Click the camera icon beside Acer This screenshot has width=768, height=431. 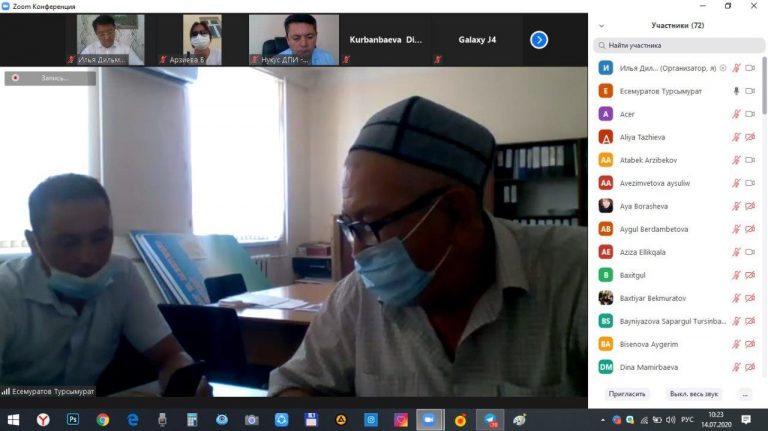(750, 114)
